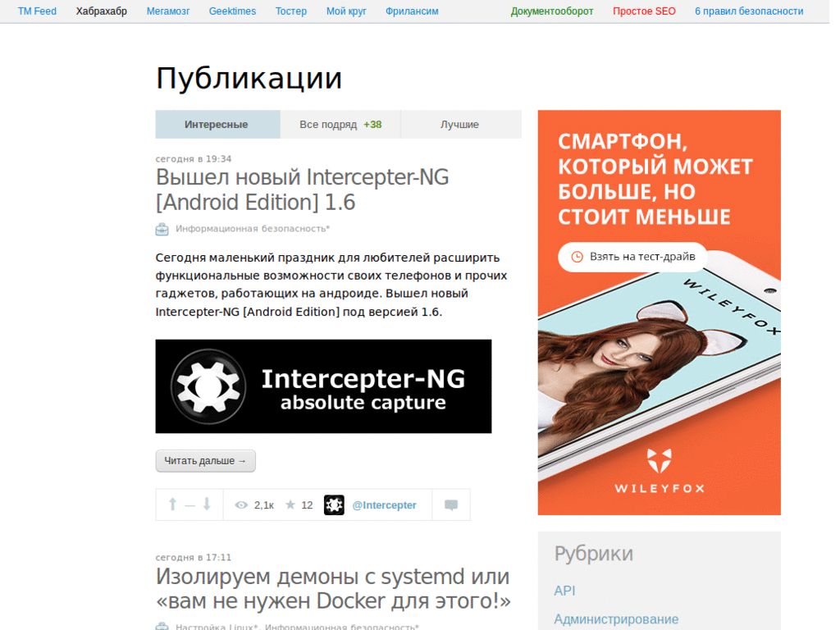Viewport: 840px width, 630px height.
Task: Open the Администрирование rubric
Action: coord(616,619)
